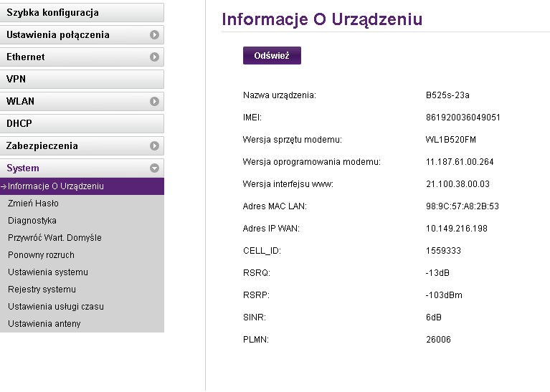
Task: Open Przywróć Wart. Domyśle submenu item
Action: [x=54, y=238]
